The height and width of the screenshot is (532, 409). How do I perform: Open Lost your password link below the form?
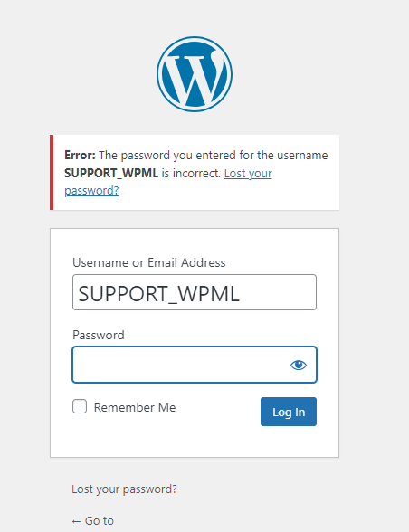(124, 489)
